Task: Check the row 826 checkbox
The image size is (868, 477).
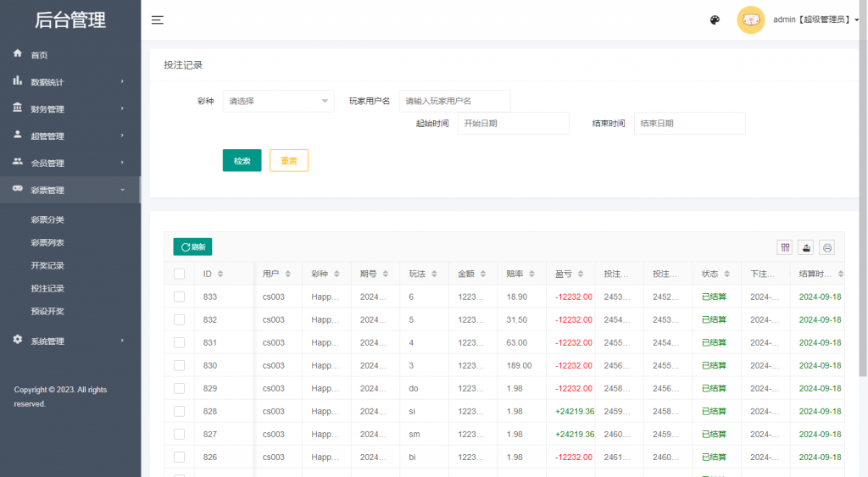Action: 180,457
